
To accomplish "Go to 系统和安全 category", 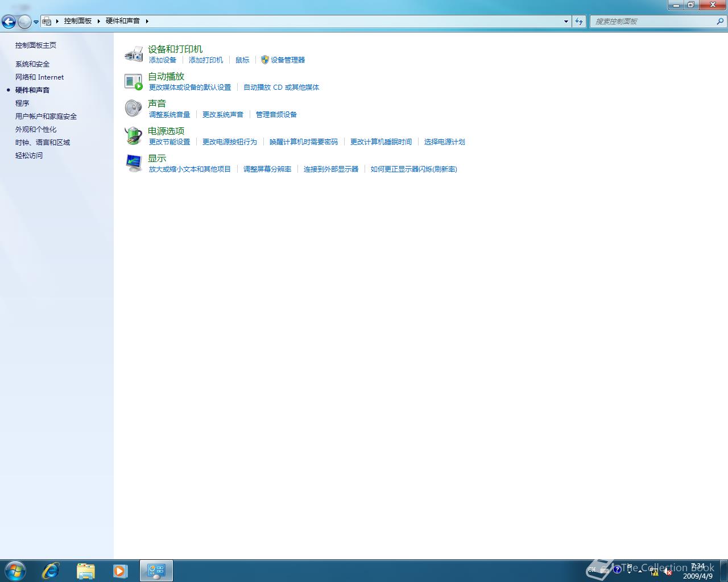I will (32, 64).
